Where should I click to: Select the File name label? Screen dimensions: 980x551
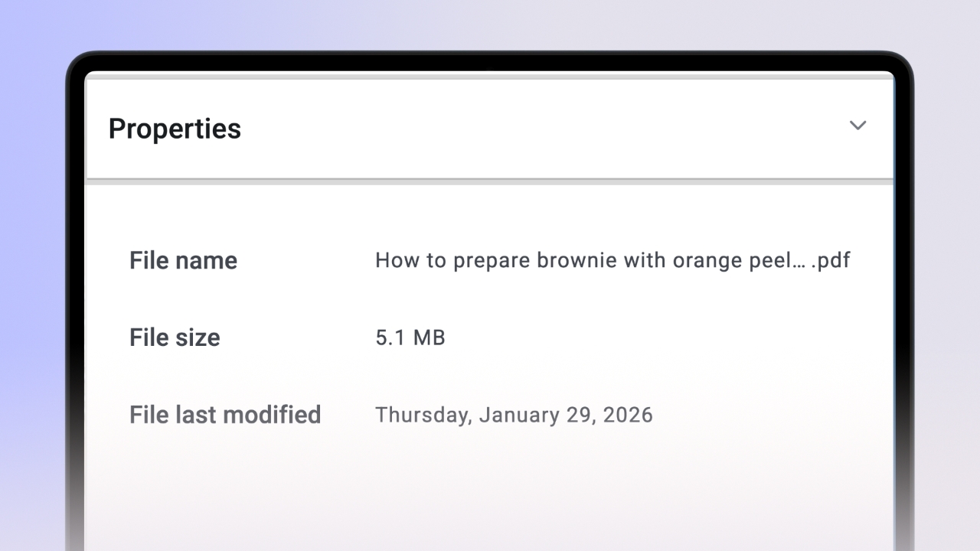point(183,260)
